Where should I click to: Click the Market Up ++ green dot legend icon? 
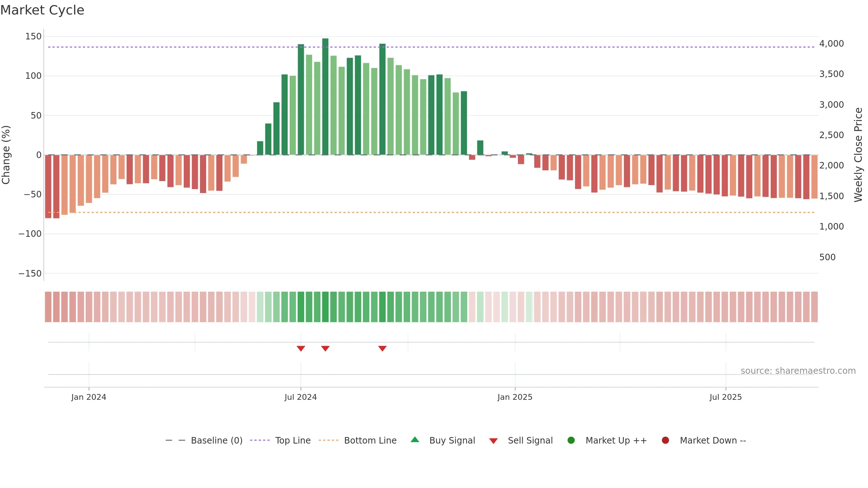[x=571, y=440]
